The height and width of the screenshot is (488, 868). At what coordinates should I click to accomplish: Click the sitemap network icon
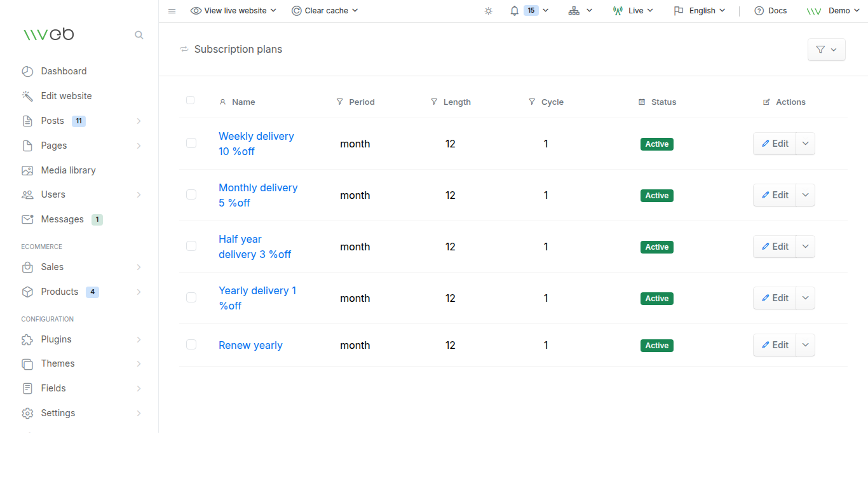coord(574,11)
